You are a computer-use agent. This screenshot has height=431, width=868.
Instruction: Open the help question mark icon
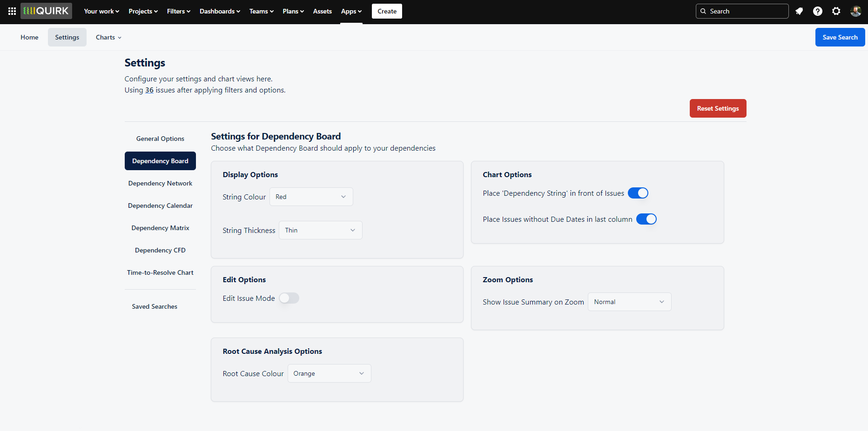(x=818, y=11)
